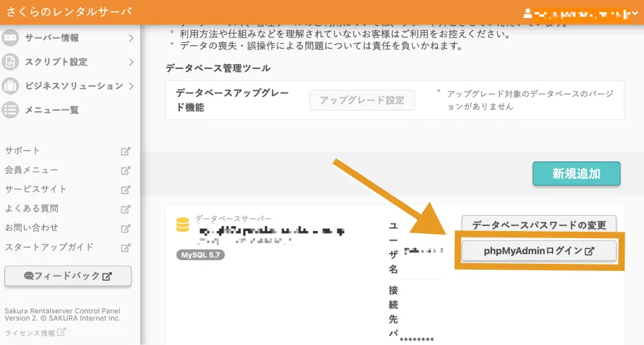This screenshot has width=644, height=345.
Task: Click the menu list icon
Action: (x=10, y=110)
